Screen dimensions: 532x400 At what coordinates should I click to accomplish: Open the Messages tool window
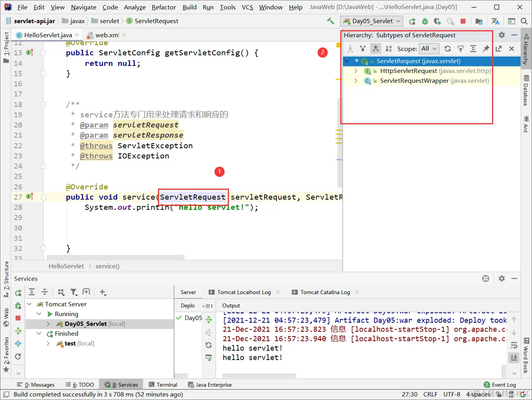point(36,385)
